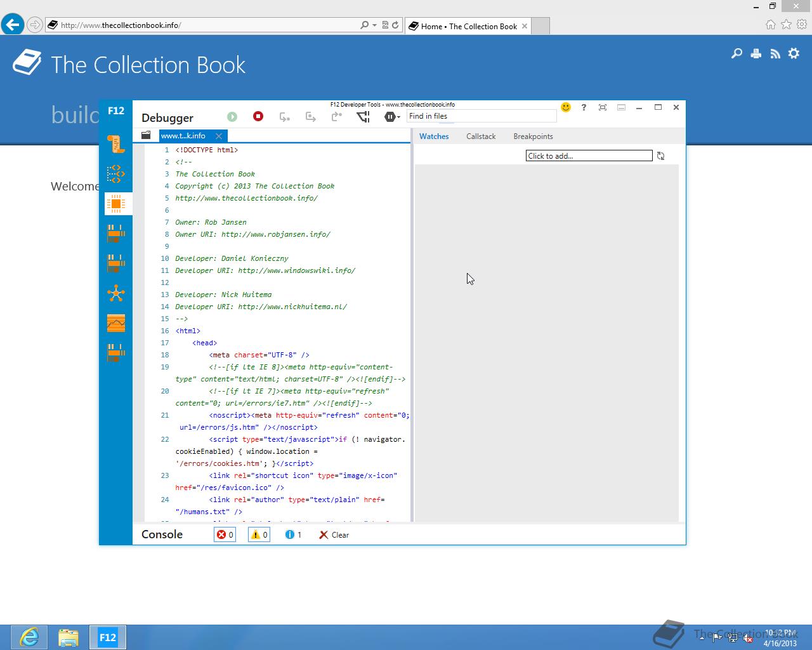Open the memory chart tool in sidebar

(x=116, y=323)
